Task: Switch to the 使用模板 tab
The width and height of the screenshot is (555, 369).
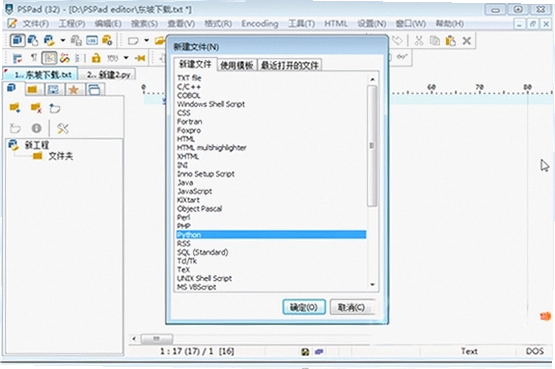Action: (x=237, y=65)
